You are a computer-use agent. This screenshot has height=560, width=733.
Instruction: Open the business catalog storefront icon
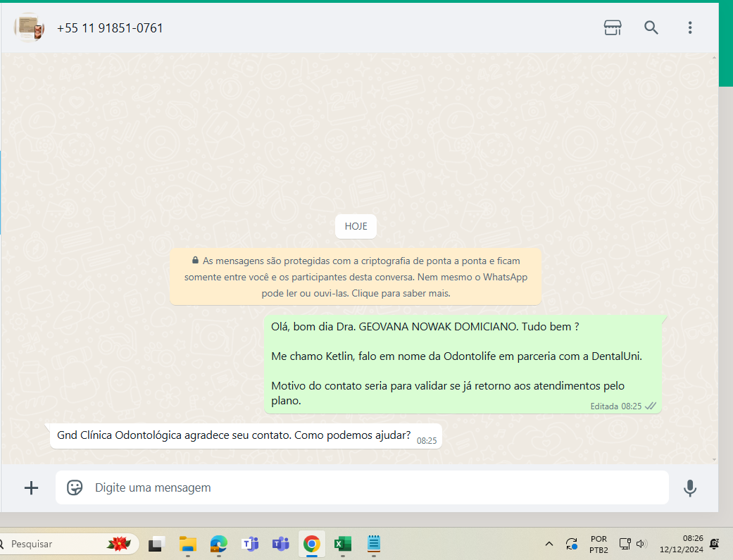pos(613,27)
